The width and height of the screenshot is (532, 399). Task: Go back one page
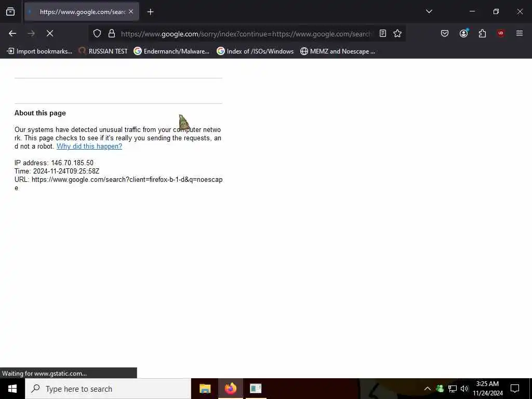pyautogui.click(x=12, y=33)
